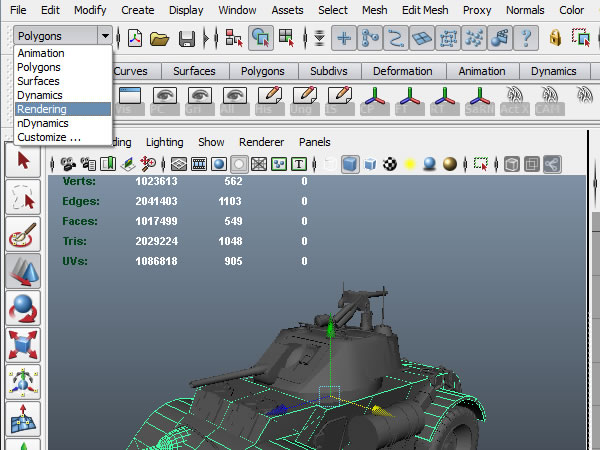Switch to the Deformation shelf tab
Viewport: 600px width, 450px height.
pos(403,71)
